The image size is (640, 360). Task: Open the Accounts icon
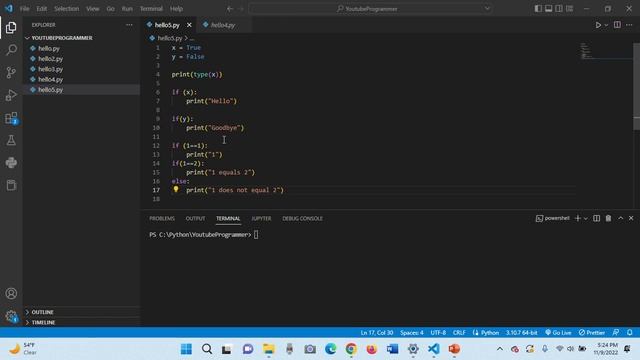click(11, 293)
